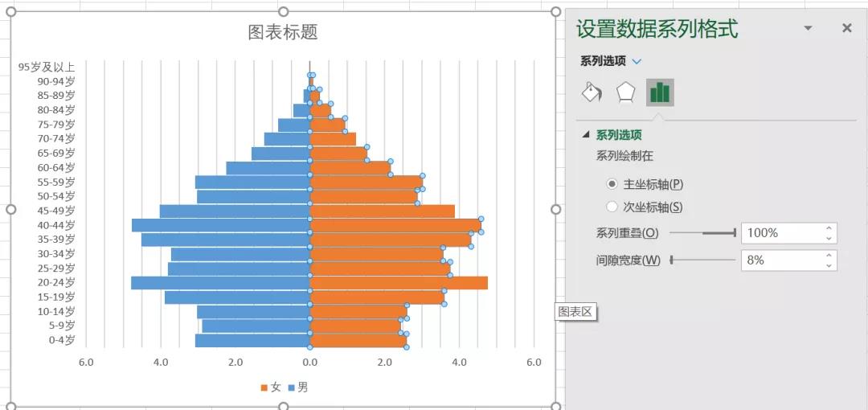Select the blue bar for 40-44岁
Screen dimensions: 868x410
tap(220, 225)
